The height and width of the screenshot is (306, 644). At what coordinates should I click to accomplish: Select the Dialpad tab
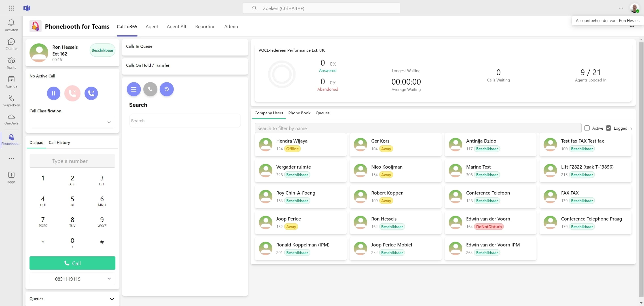click(x=36, y=142)
